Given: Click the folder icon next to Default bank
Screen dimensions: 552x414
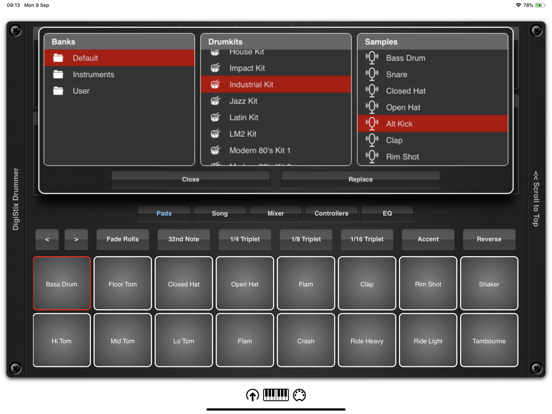Looking at the screenshot, I should coord(58,58).
